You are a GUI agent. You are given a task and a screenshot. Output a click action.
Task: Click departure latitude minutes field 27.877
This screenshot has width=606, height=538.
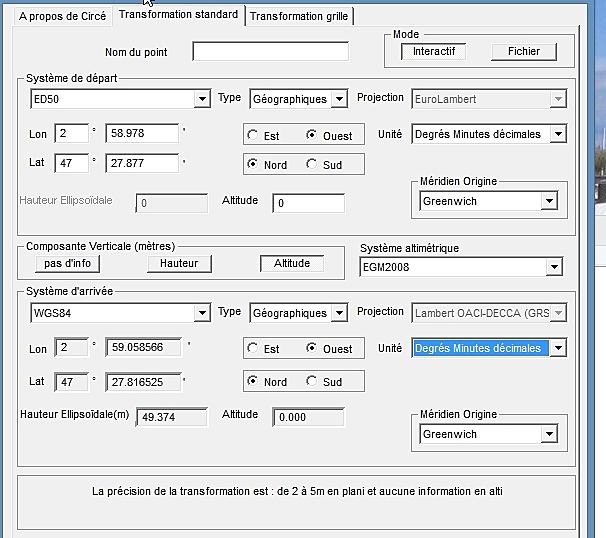[142, 163]
